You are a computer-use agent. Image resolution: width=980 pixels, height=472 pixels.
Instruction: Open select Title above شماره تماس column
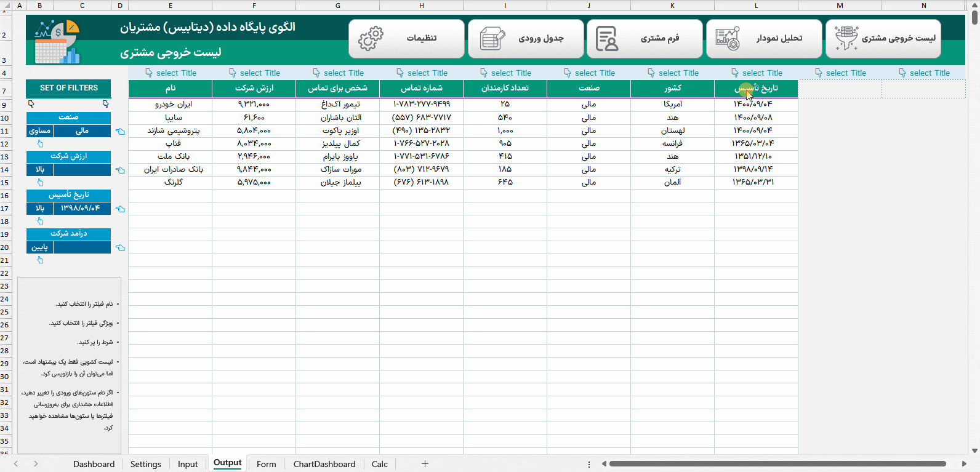(422, 73)
